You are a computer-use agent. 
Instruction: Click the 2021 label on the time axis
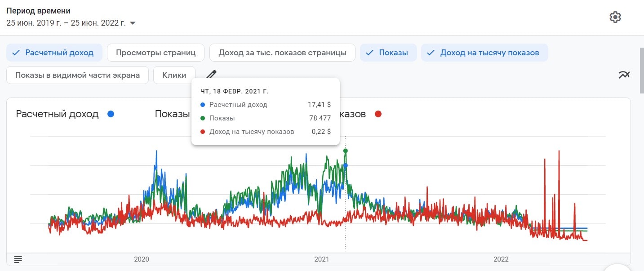pos(322,259)
